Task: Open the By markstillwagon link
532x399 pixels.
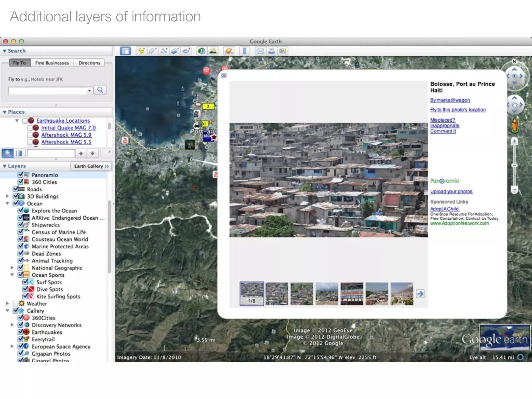Action: pyautogui.click(x=450, y=100)
